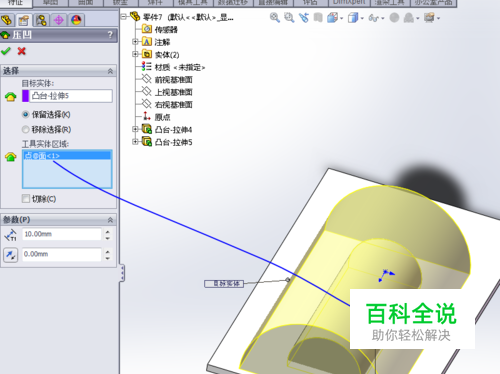This screenshot has width=500, height=374.
Task: Open help for the 压凹 feature
Action: [x=110, y=35]
